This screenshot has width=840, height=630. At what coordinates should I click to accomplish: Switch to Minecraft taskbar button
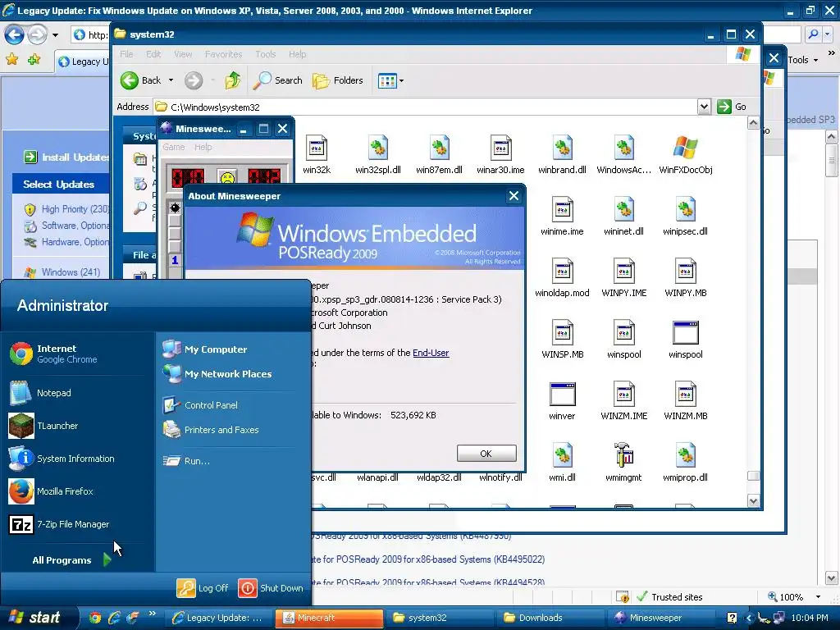pos(329,618)
